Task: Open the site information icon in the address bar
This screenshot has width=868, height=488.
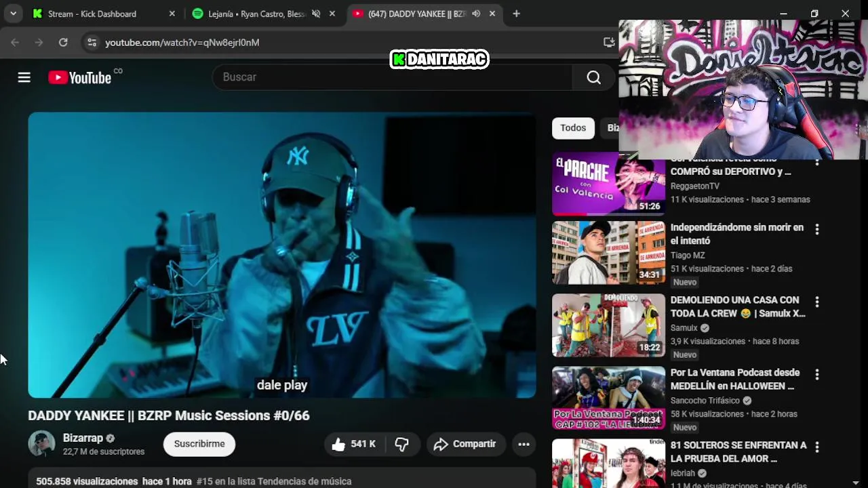Action: click(x=92, y=42)
